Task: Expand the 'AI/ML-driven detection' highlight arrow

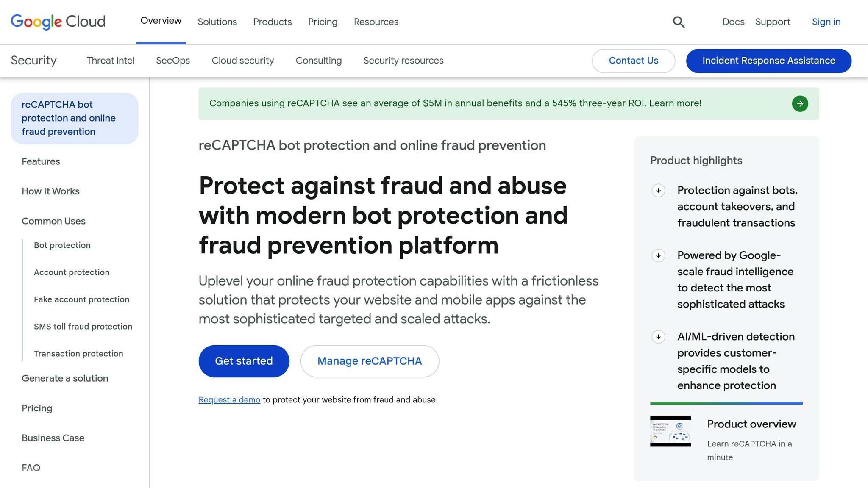Action: coord(658,337)
